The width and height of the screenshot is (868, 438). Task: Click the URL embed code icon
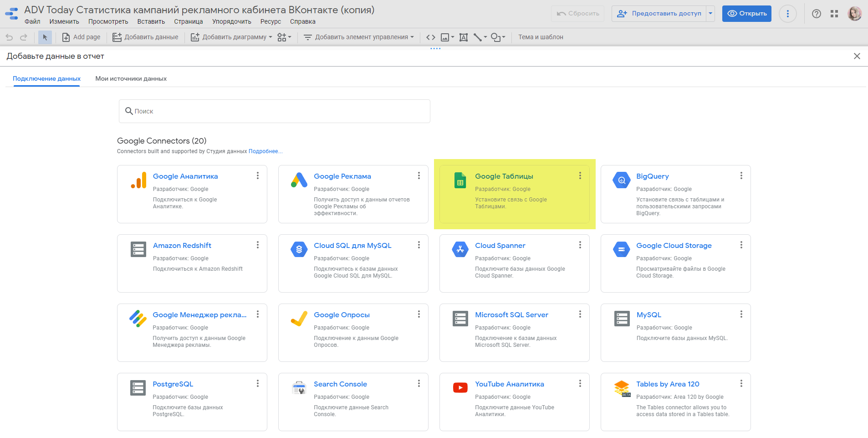pos(430,37)
